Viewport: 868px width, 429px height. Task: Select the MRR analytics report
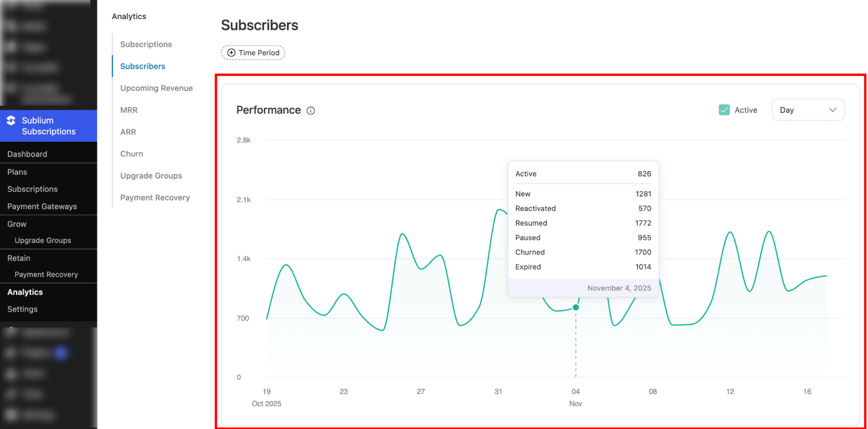tap(129, 110)
